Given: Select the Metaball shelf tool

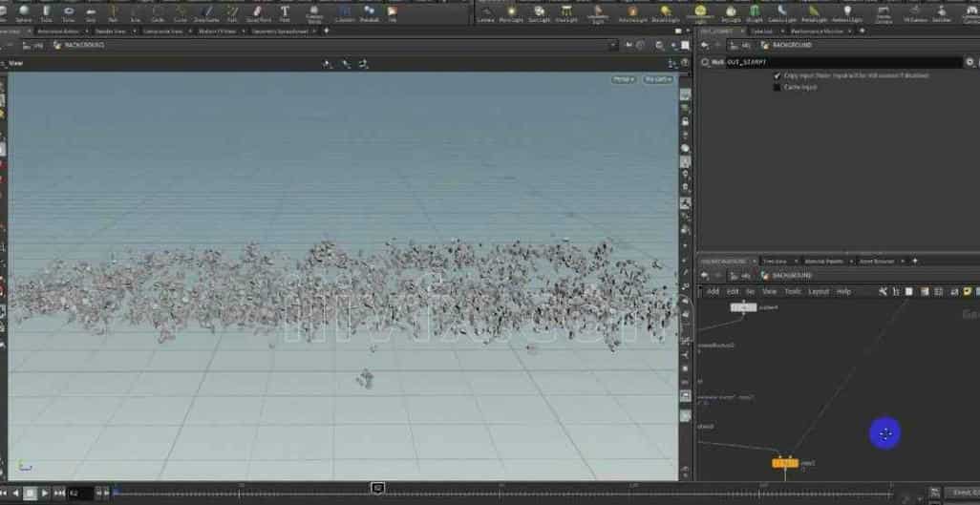Looking at the screenshot, I should tap(369, 11).
